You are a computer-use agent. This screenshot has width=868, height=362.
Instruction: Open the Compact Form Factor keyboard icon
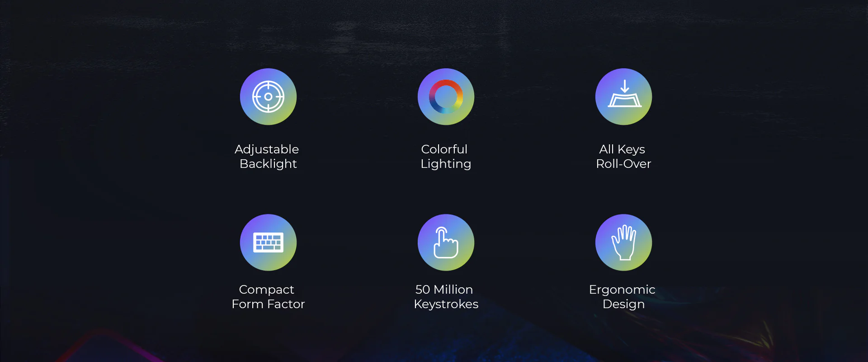pos(268,243)
